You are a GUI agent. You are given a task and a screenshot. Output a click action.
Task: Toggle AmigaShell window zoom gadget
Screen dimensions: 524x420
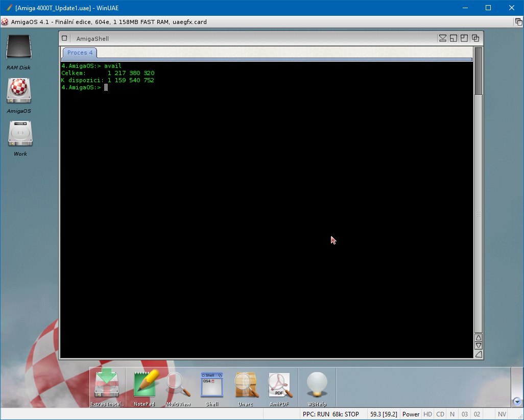[x=464, y=38]
